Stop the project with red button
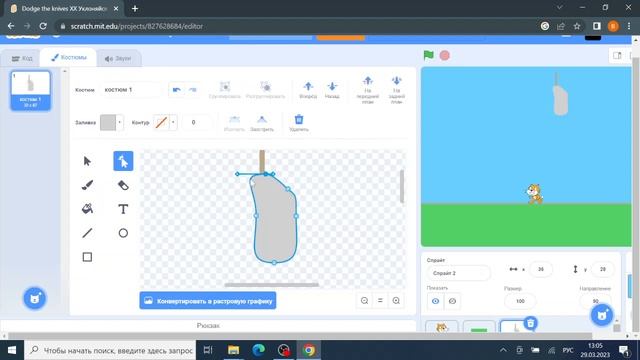Screen dimensions: 640x360 click(x=444, y=55)
